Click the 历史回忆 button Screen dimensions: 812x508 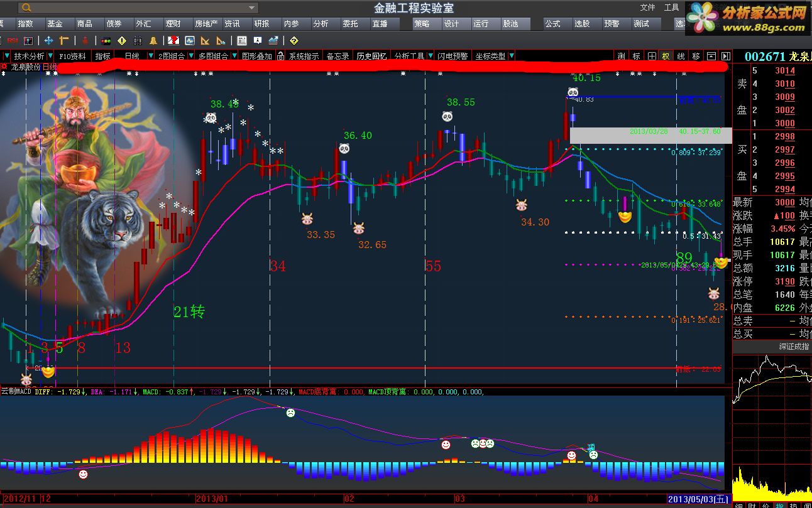[371, 56]
